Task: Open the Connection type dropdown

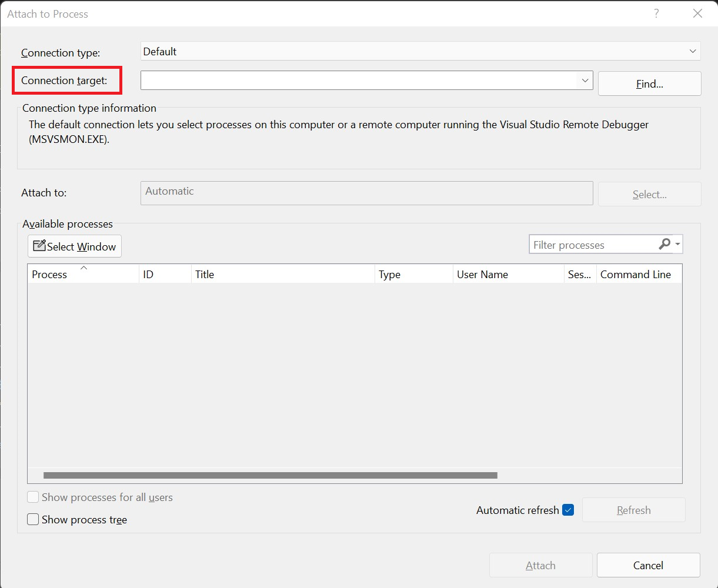Action: tap(420, 51)
